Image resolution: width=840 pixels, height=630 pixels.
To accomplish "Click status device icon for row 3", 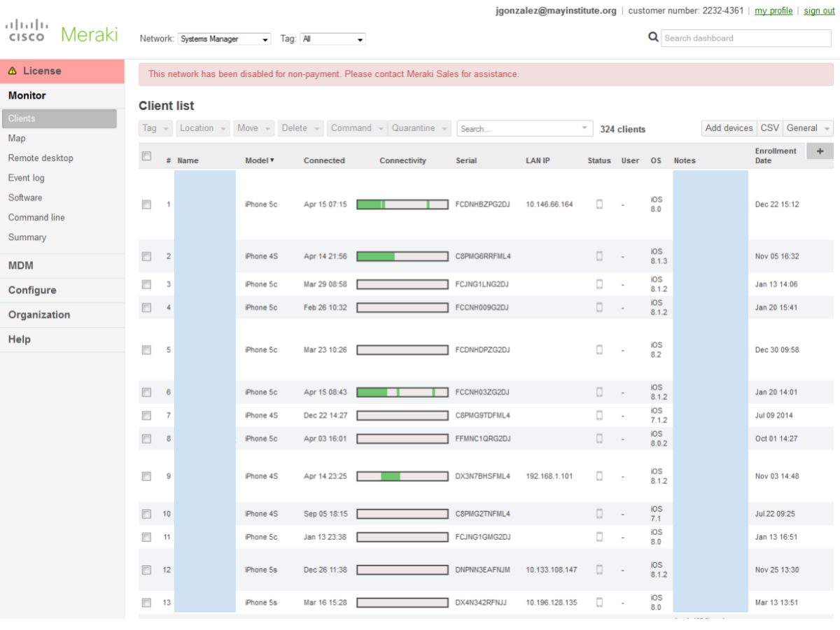I will [599, 284].
